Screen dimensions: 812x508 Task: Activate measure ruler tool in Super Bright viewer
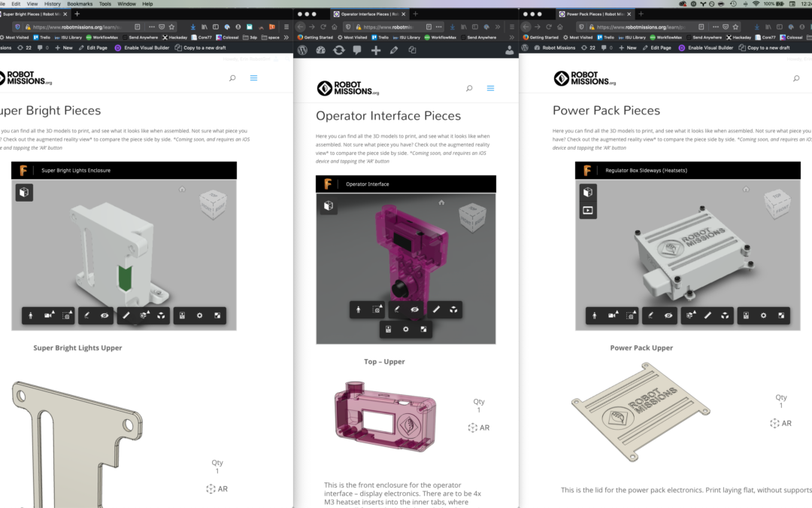tap(126, 315)
